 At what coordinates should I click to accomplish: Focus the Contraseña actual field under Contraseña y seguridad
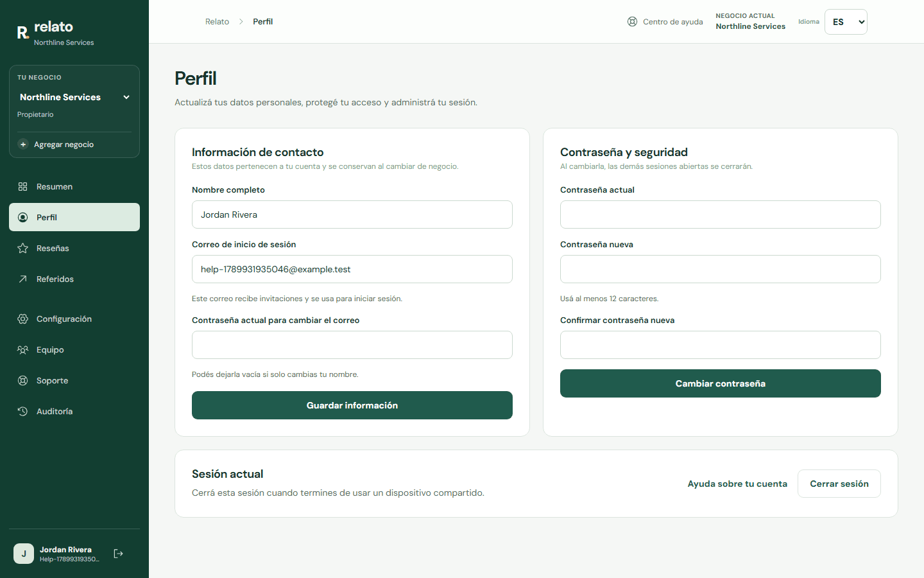point(721,215)
